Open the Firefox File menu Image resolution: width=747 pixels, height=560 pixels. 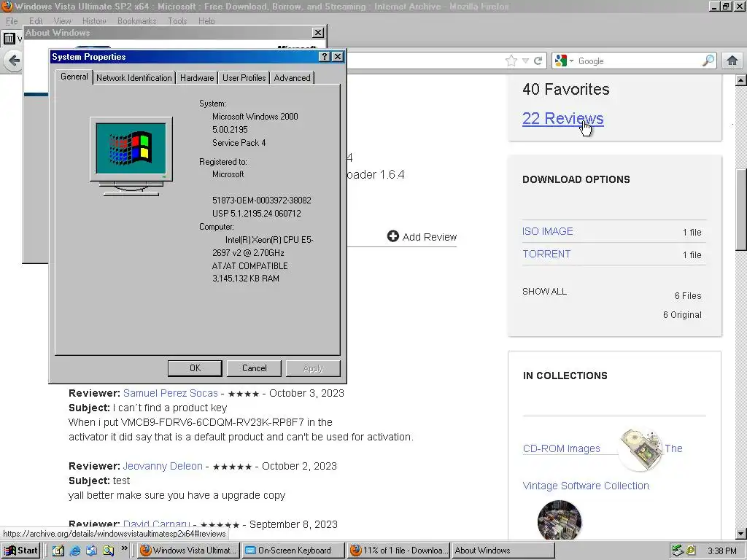click(12, 21)
